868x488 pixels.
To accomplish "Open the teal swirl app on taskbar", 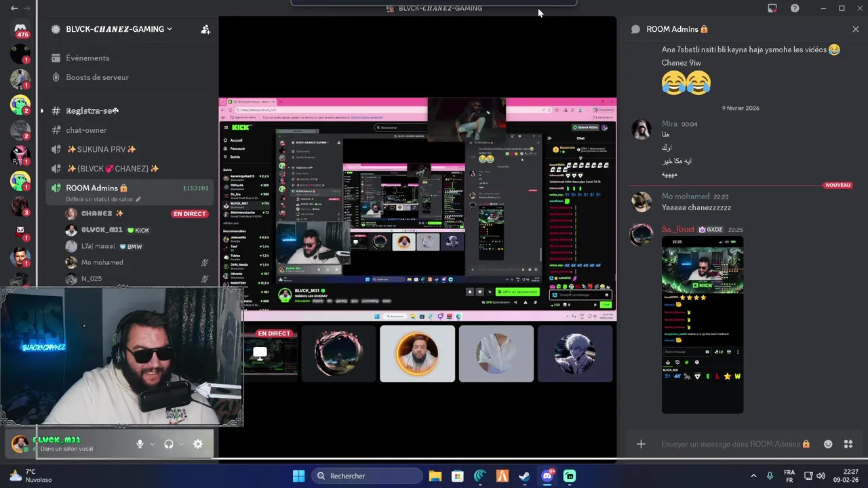I will [480, 476].
